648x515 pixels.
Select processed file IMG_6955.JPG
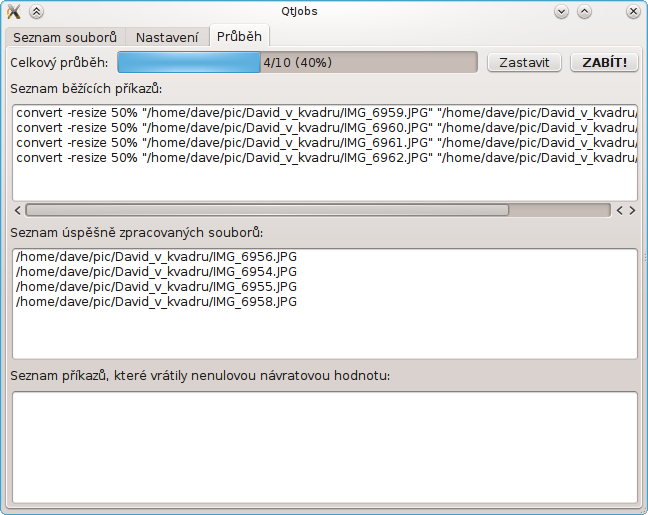(157, 287)
